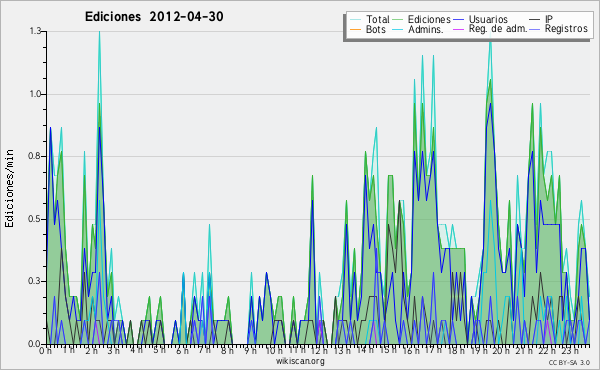Viewport: 600px width, 370px height.
Task: Click the 'Total' legend label
Action: [378, 19]
